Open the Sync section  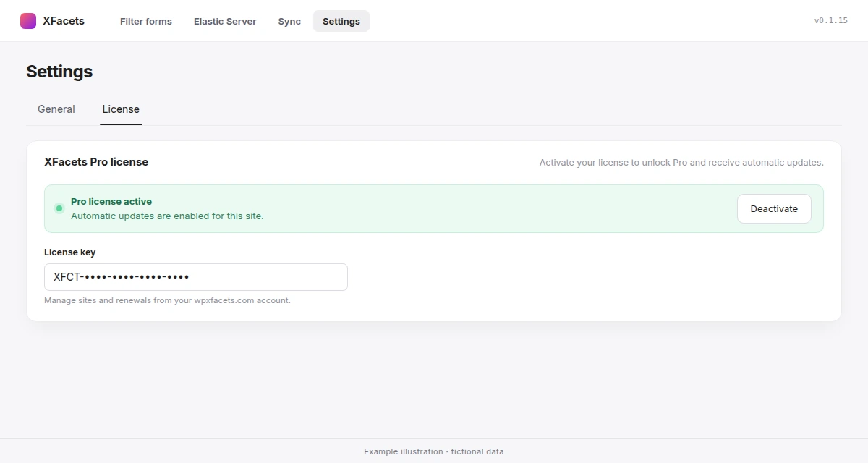289,21
